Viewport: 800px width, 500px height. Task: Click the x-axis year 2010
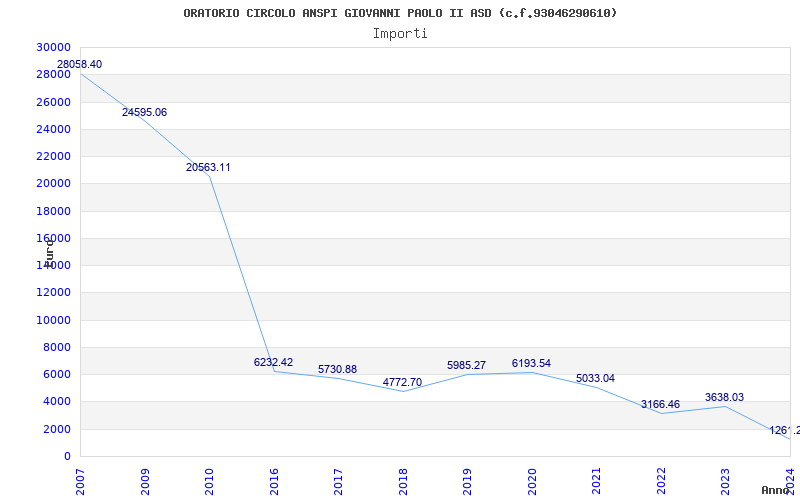click(x=209, y=482)
